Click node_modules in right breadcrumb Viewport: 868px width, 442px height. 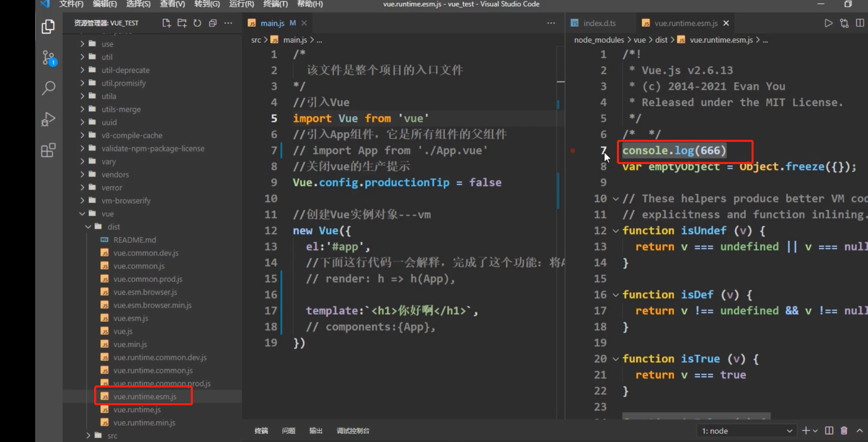[599, 40]
